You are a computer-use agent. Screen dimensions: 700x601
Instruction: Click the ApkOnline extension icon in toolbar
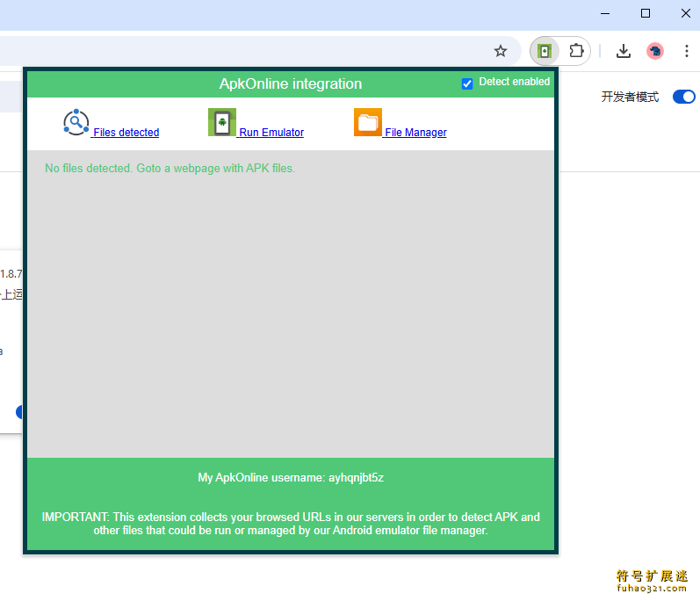click(x=545, y=51)
